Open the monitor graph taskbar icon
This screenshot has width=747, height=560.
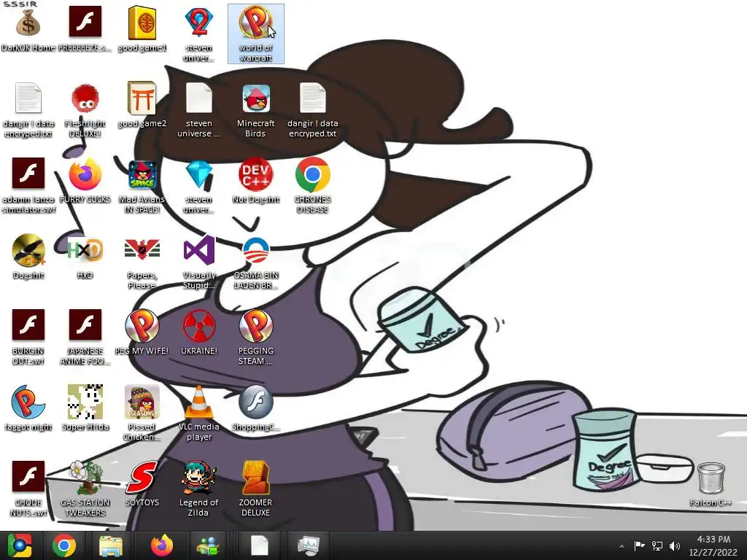click(309, 545)
